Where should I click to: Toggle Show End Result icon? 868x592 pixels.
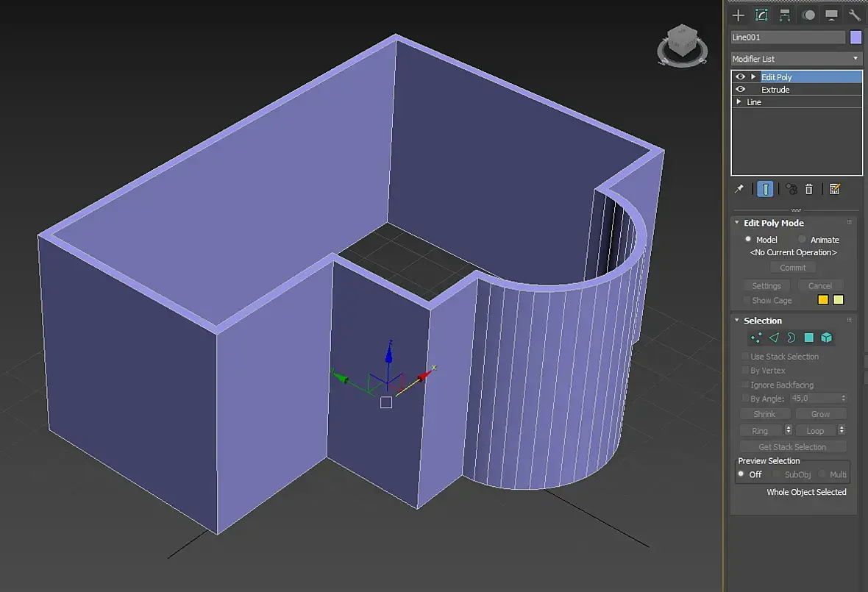(765, 189)
